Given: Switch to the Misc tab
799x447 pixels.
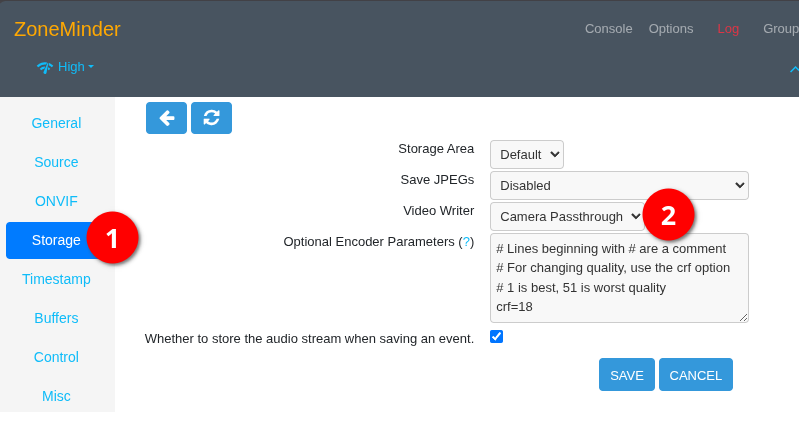Looking at the screenshot, I should coord(56,396).
